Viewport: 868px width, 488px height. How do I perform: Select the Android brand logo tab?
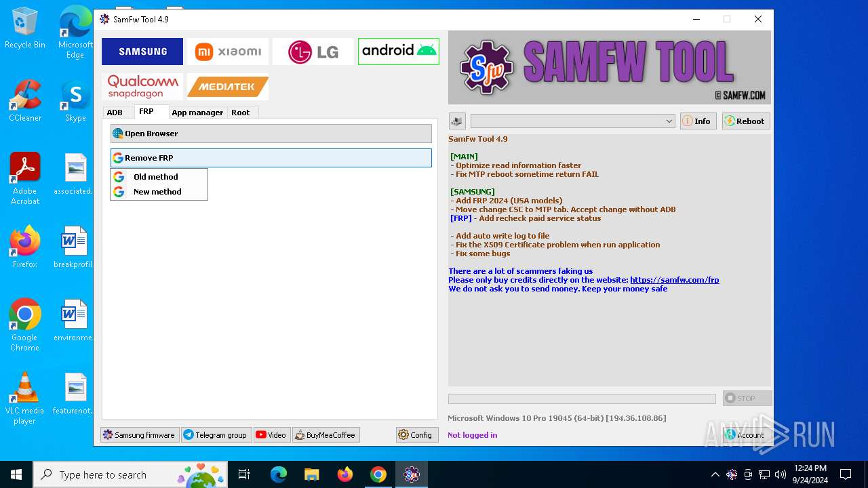point(399,52)
